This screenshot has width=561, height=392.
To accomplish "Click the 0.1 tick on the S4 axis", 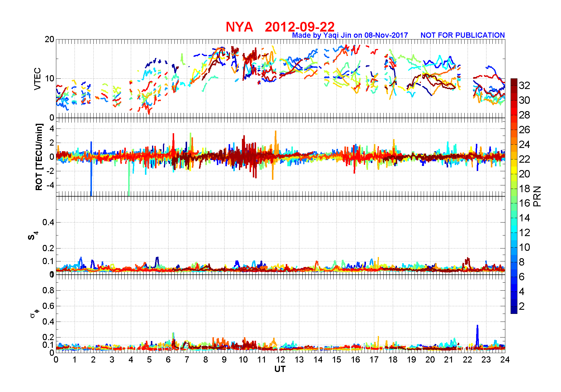I will pyautogui.click(x=48, y=261).
